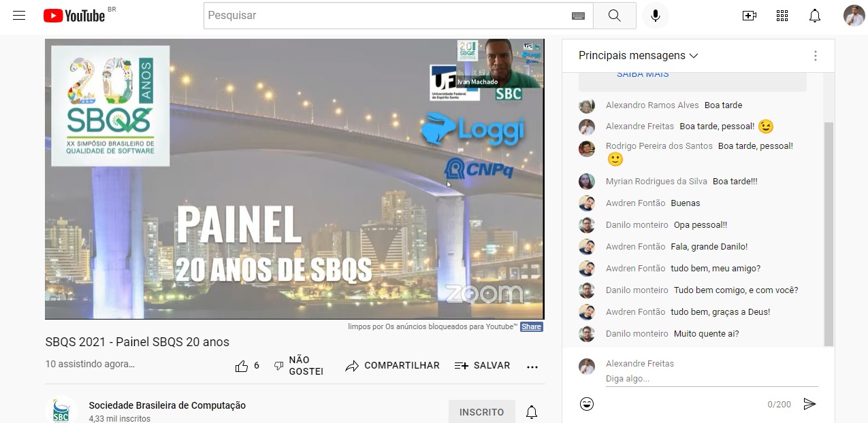Open the on-screen keyboard icon
This screenshot has width=868, height=423.
[x=578, y=16]
